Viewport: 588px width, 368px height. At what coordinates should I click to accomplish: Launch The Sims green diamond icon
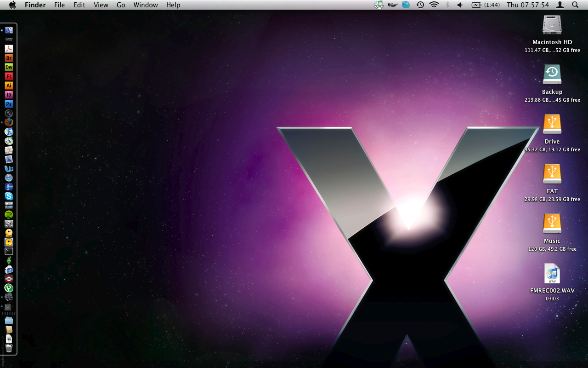[9, 260]
